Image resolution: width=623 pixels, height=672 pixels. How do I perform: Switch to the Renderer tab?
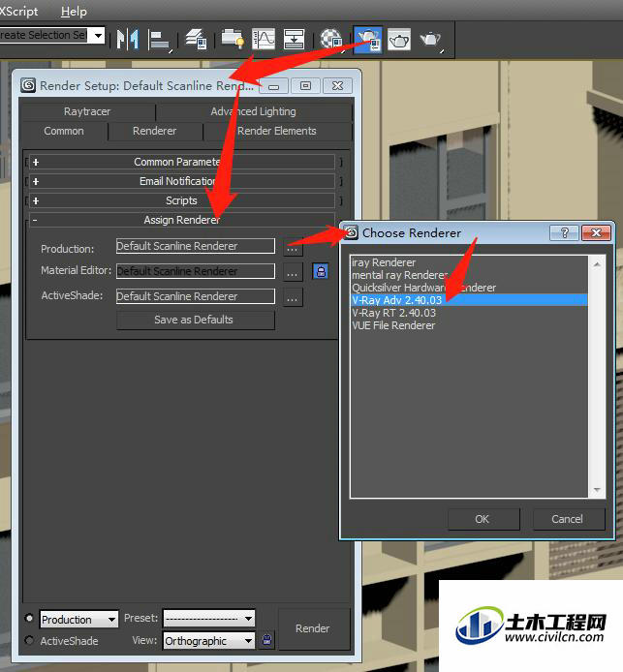[x=155, y=131]
